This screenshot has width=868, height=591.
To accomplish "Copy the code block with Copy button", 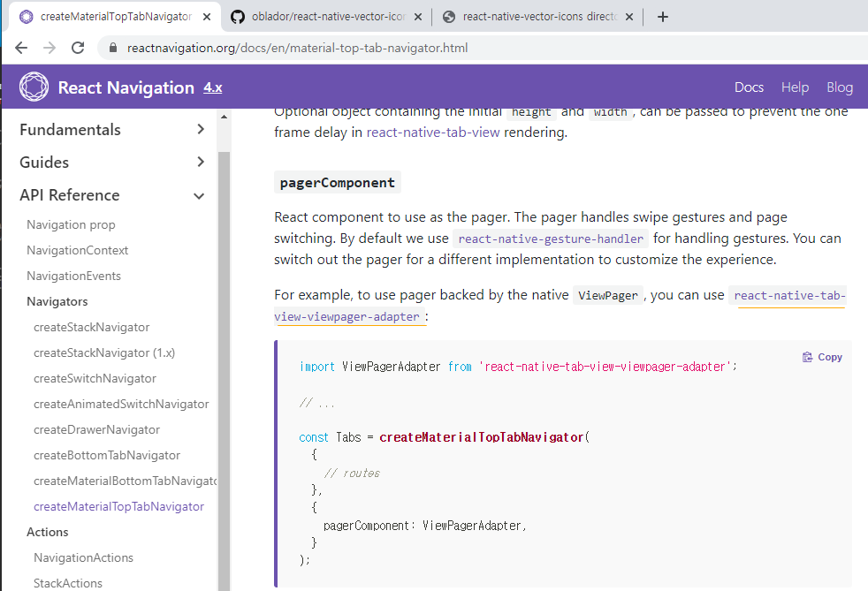I will click(823, 357).
